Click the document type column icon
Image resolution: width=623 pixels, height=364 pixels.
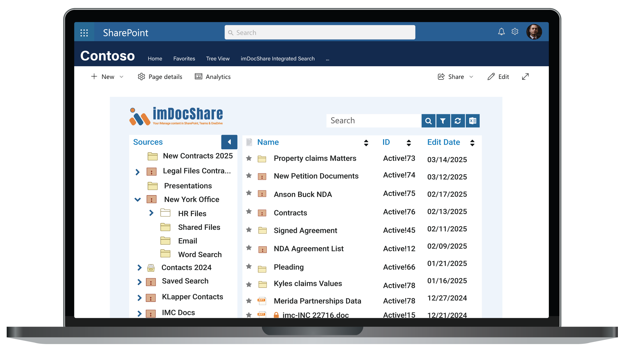[249, 142]
